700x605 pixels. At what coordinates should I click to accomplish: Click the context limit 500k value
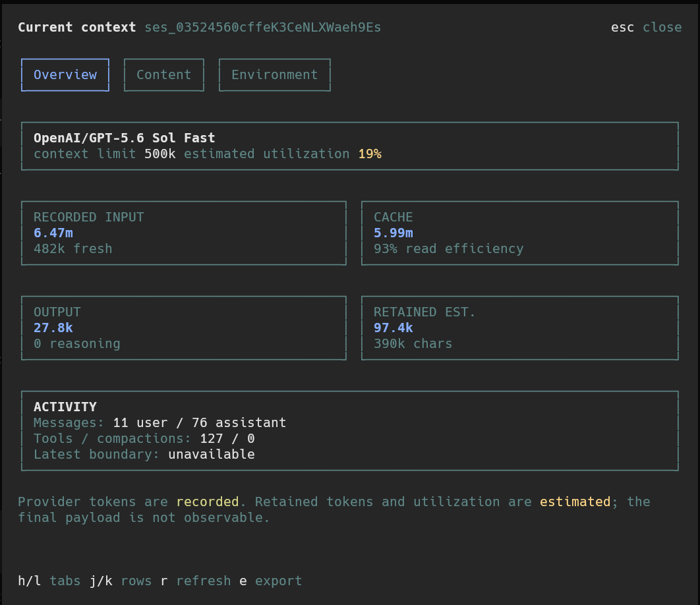[x=160, y=154]
